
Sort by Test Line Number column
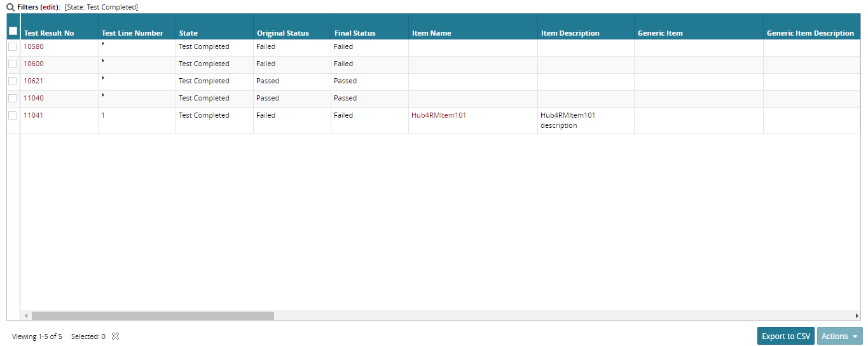[132, 33]
